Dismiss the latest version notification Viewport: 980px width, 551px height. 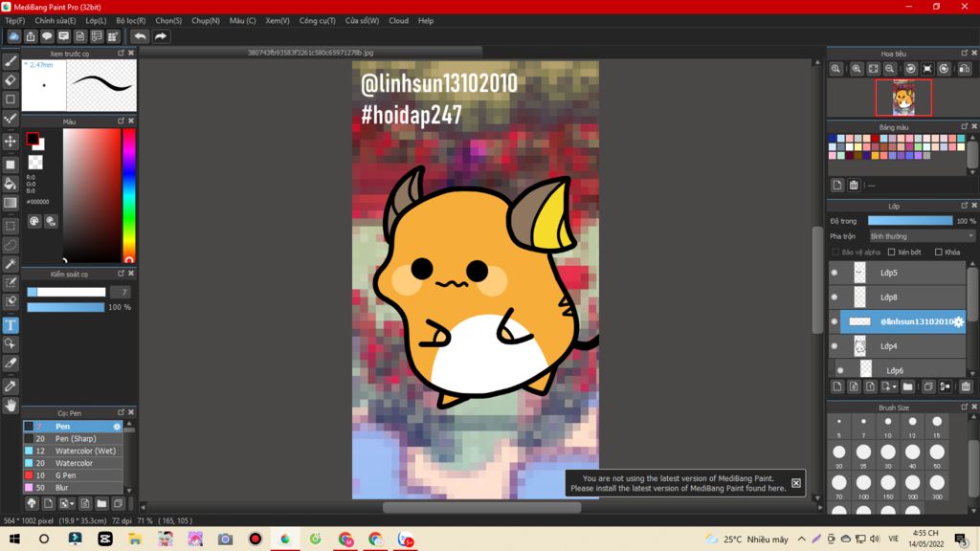click(x=795, y=483)
